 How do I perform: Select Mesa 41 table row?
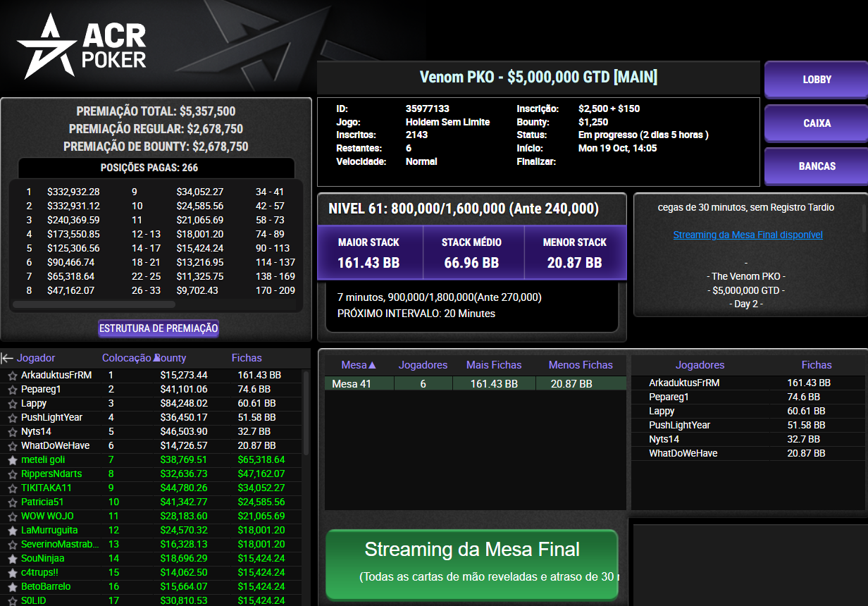click(475, 383)
